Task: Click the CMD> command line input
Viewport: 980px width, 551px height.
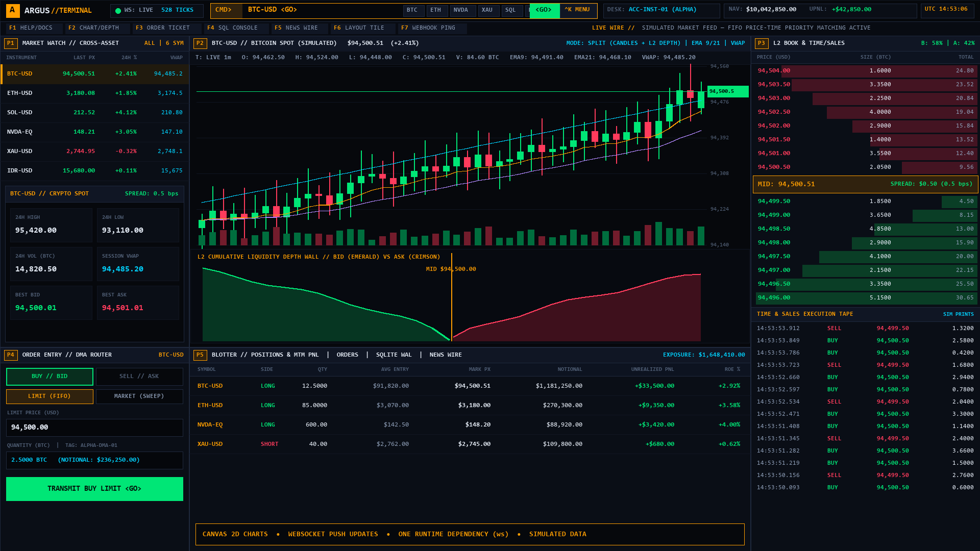Action: (323, 10)
